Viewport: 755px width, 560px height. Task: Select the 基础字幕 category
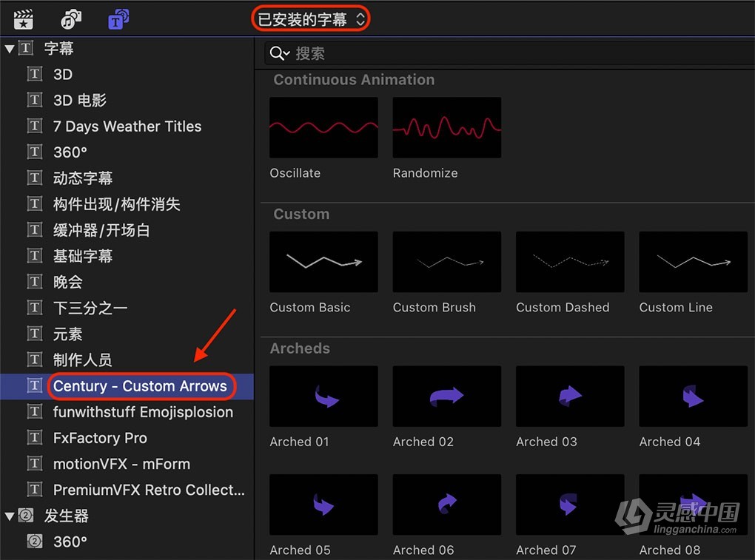tap(82, 256)
